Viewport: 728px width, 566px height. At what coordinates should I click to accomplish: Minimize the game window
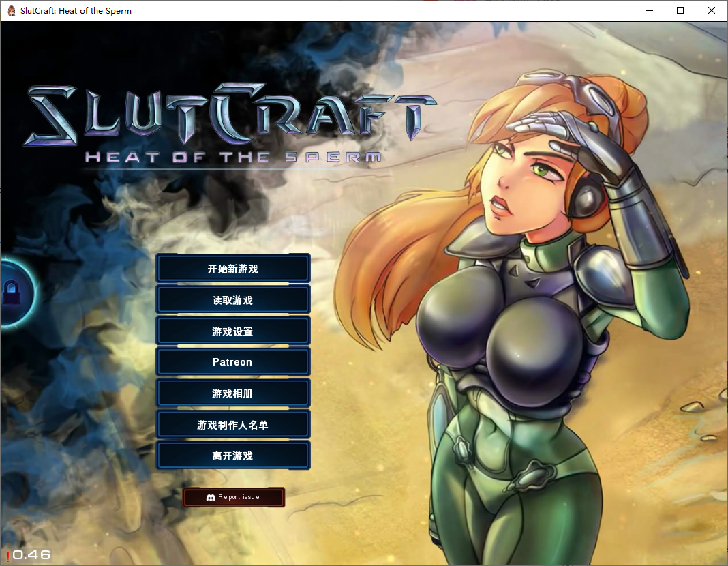click(649, 10)
